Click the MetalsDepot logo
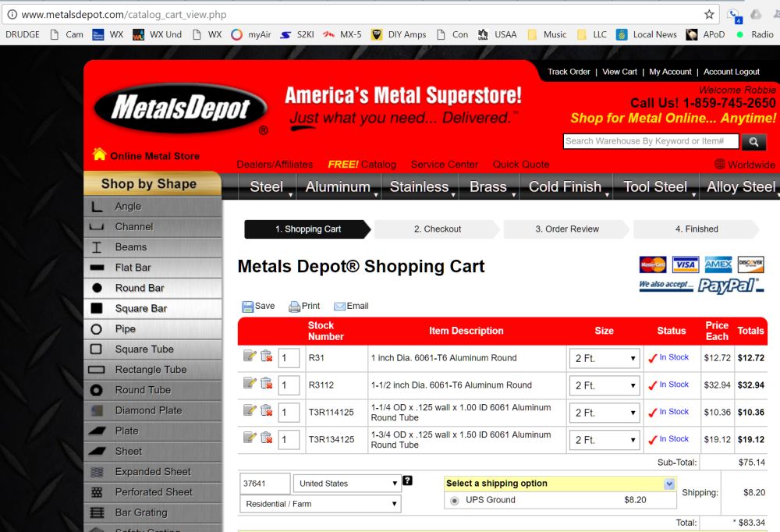 click(x=181, y=109)
